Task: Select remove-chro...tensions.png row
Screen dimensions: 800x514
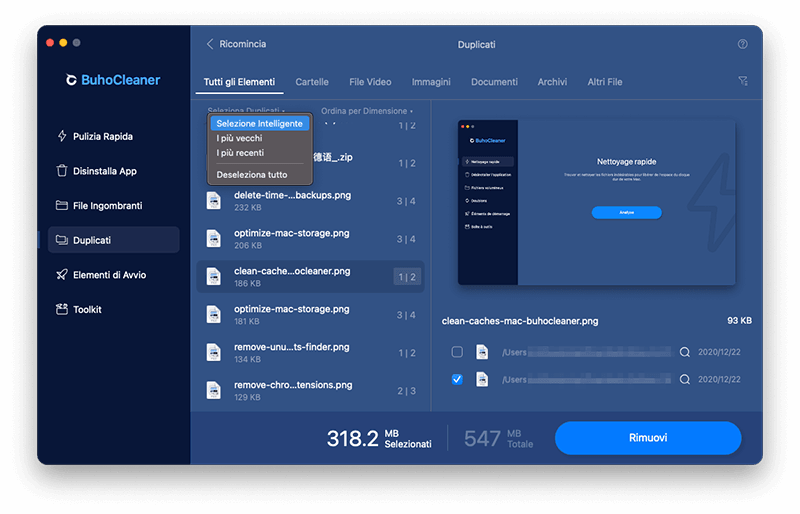Action: [310, 390]
